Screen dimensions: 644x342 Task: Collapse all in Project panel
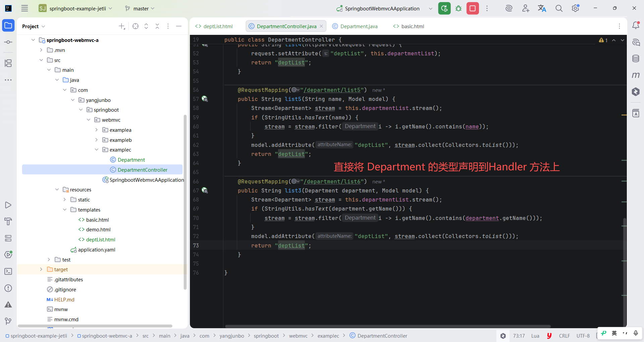coord(157,26)
